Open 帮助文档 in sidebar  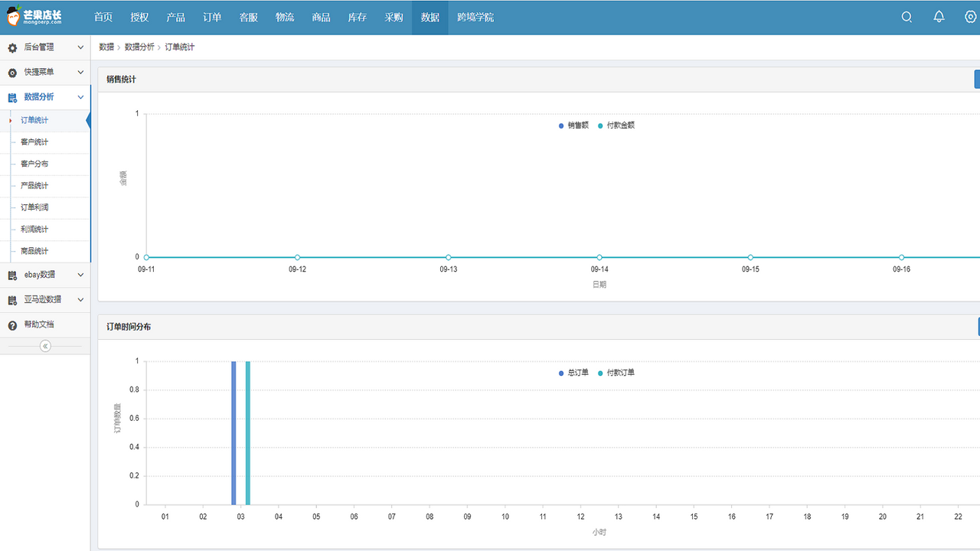(x=39, y=324)
